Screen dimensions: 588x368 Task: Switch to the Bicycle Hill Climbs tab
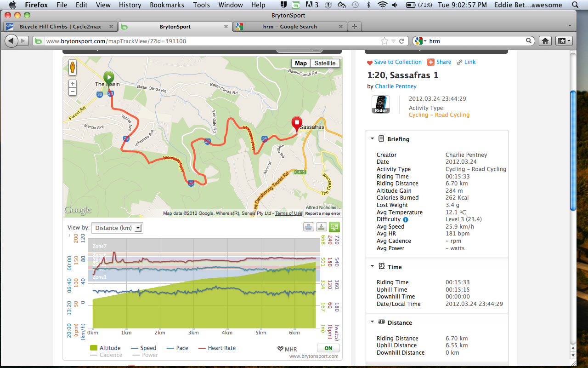(60, 27)
